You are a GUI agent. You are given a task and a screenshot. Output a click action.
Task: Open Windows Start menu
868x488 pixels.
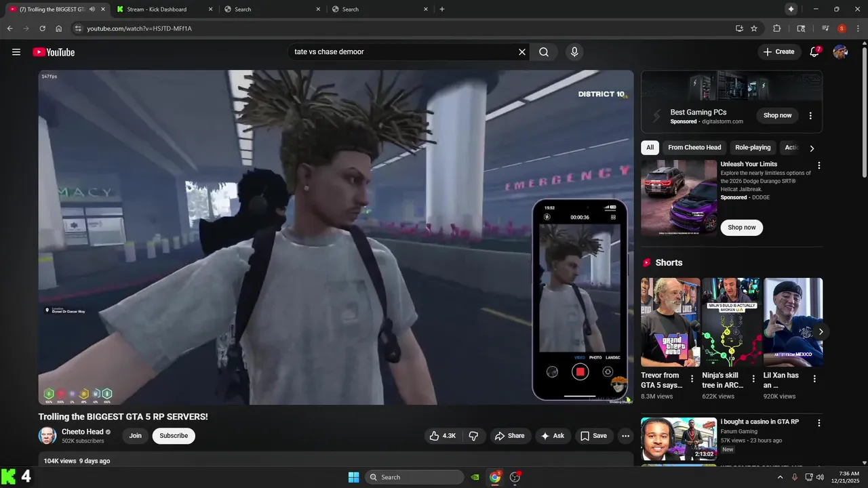(353, 477)
